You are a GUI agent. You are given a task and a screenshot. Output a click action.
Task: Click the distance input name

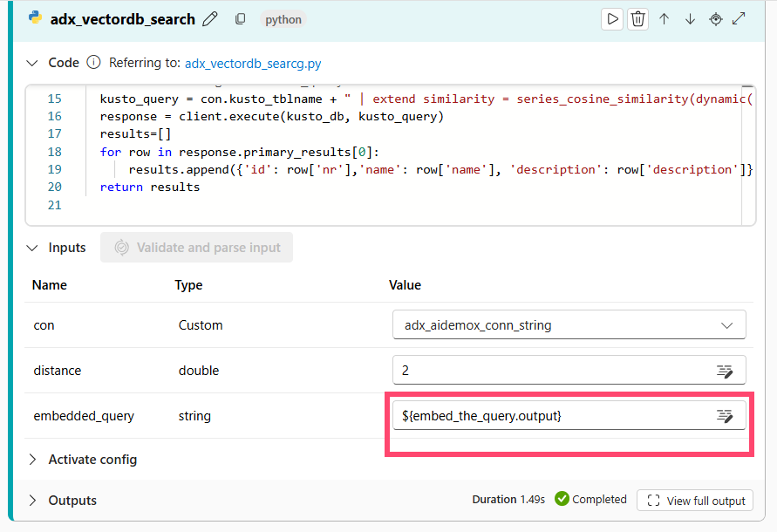[x=58, y=371]
